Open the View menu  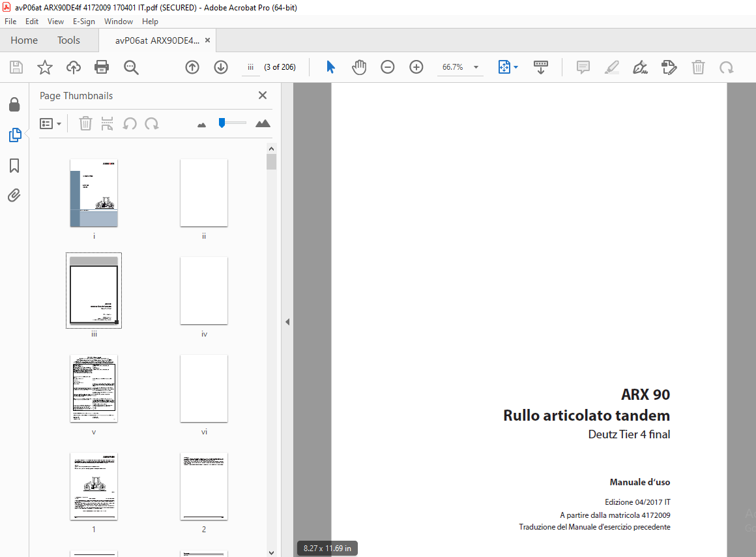[x=55, y=22]
